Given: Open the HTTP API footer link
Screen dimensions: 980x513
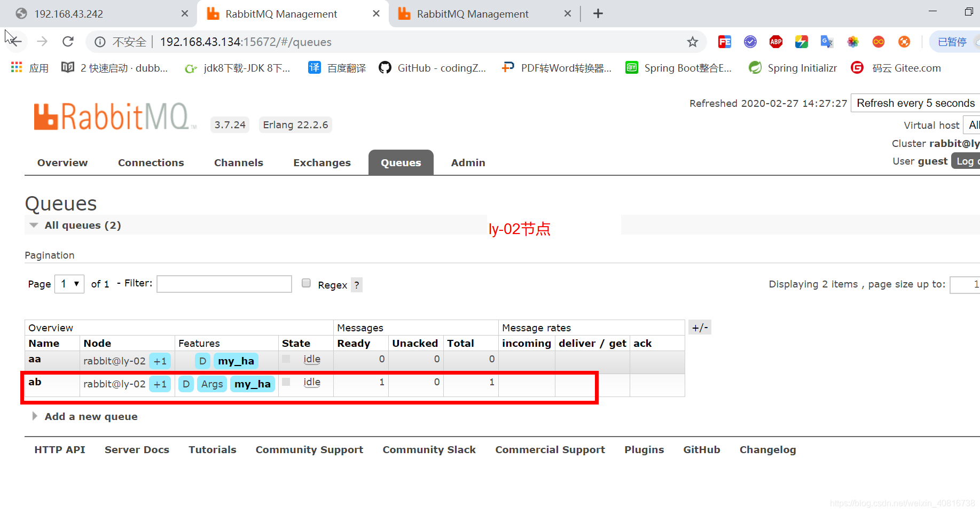Looking at the screenshot, I should (60, 449).
